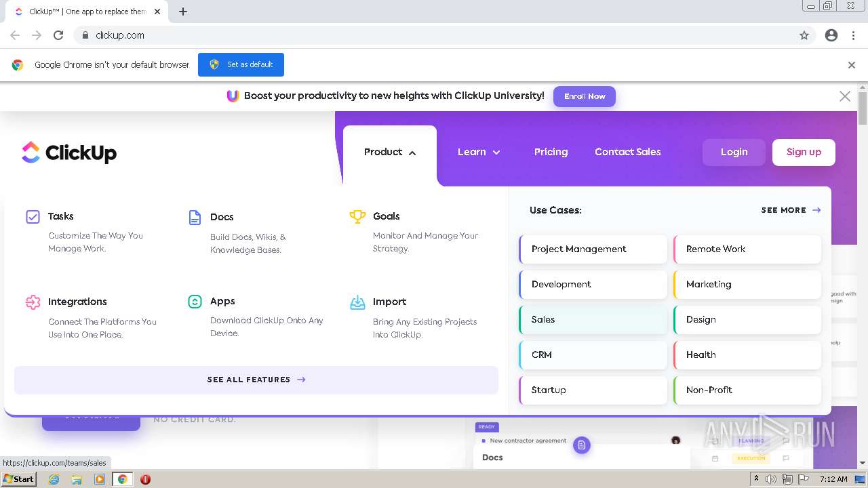The height and width of the screenshot is (488, 868).
Task: Set Chrome as default browser
Action: tap(241, 65)
